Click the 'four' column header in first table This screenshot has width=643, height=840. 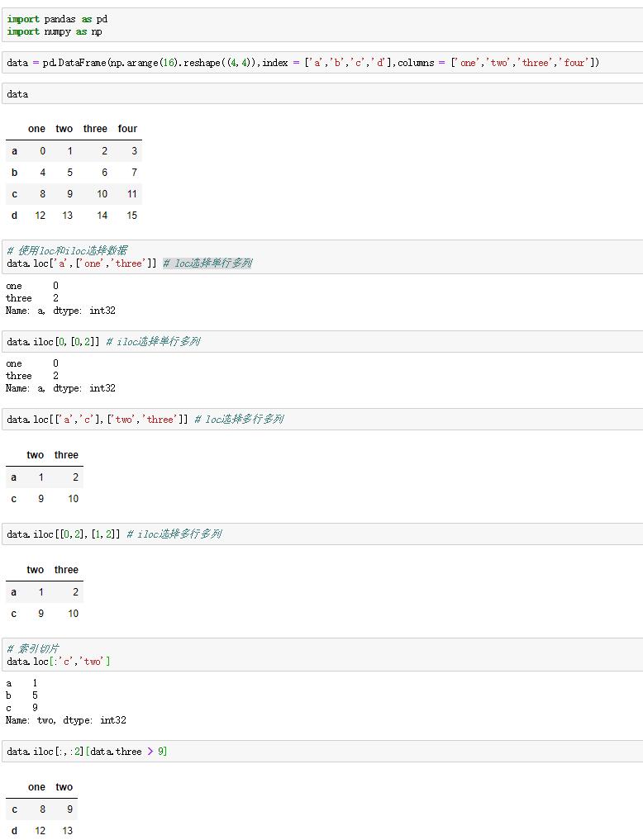(127, 129)
